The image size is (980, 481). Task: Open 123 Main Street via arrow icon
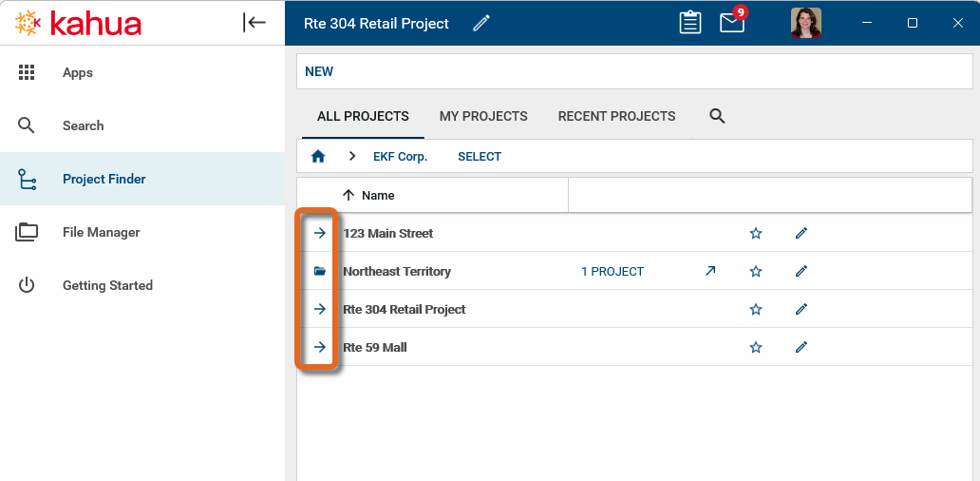(320, 233)
